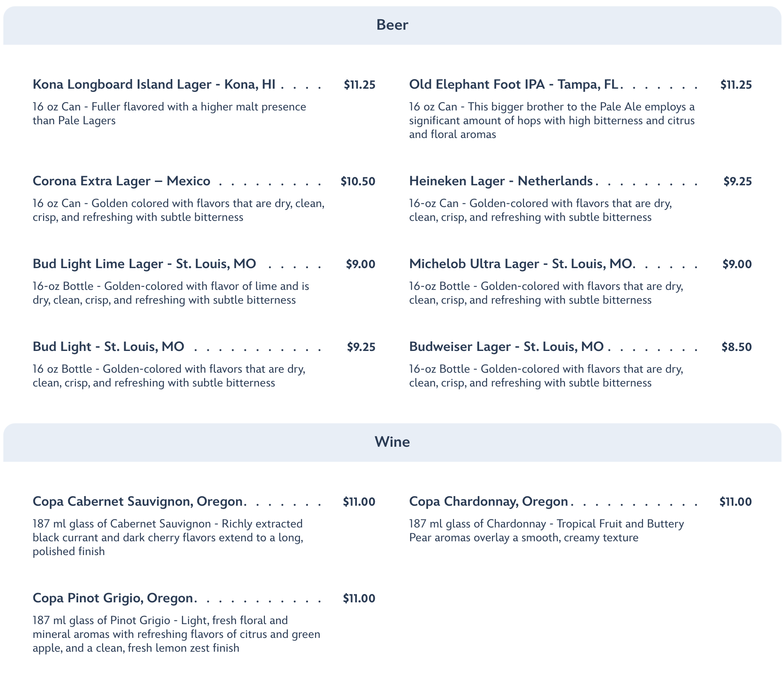Pick Copa Pinot Grigio, Oregon
Screen dimensions: 784x686
click(113, 598)
